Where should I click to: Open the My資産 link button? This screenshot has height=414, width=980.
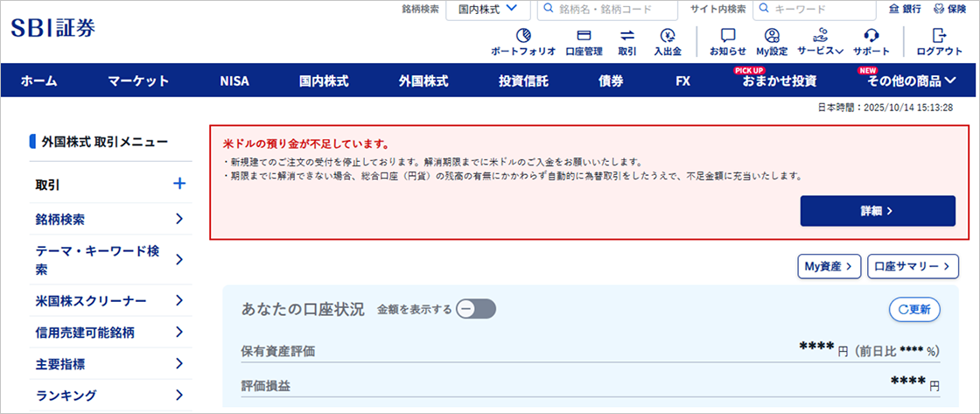pos(829,266)
